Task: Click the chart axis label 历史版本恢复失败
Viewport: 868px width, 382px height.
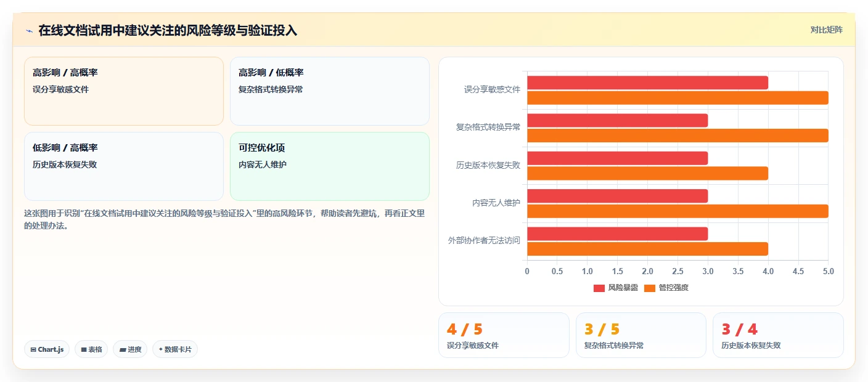Action: point(488,165)
